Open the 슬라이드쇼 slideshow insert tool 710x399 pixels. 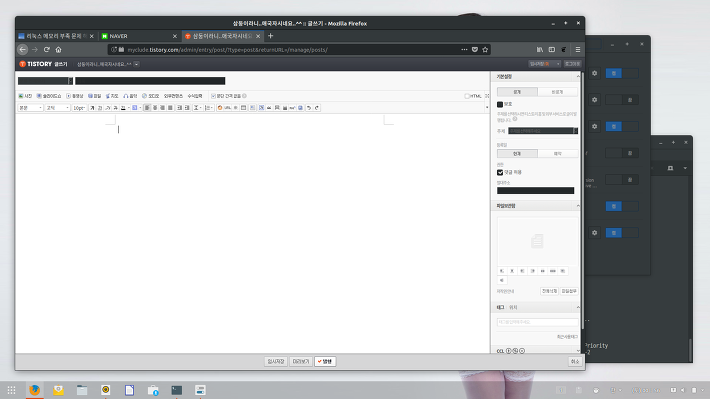point(48,96)
